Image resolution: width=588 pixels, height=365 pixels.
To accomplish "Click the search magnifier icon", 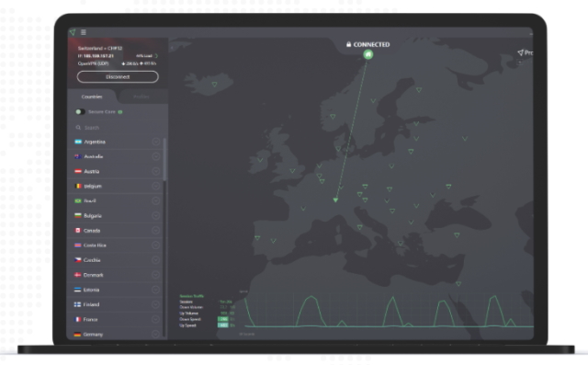I will coord(78,128).
